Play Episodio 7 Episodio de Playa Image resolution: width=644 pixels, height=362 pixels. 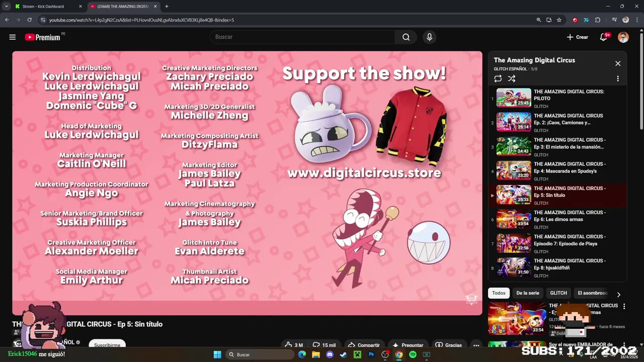(x=557, y=243)
